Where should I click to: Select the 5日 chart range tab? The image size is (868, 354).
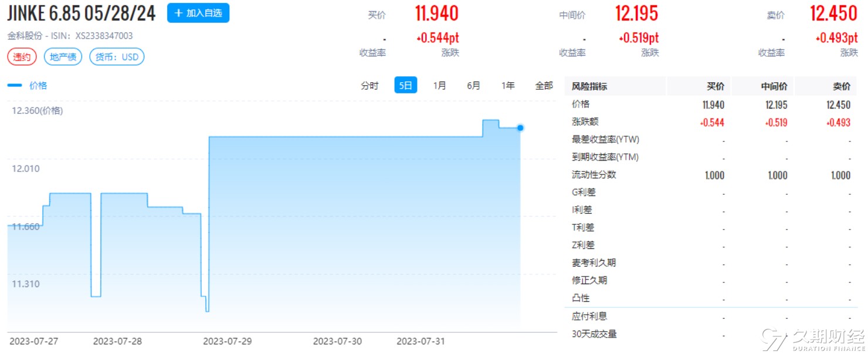406,86
